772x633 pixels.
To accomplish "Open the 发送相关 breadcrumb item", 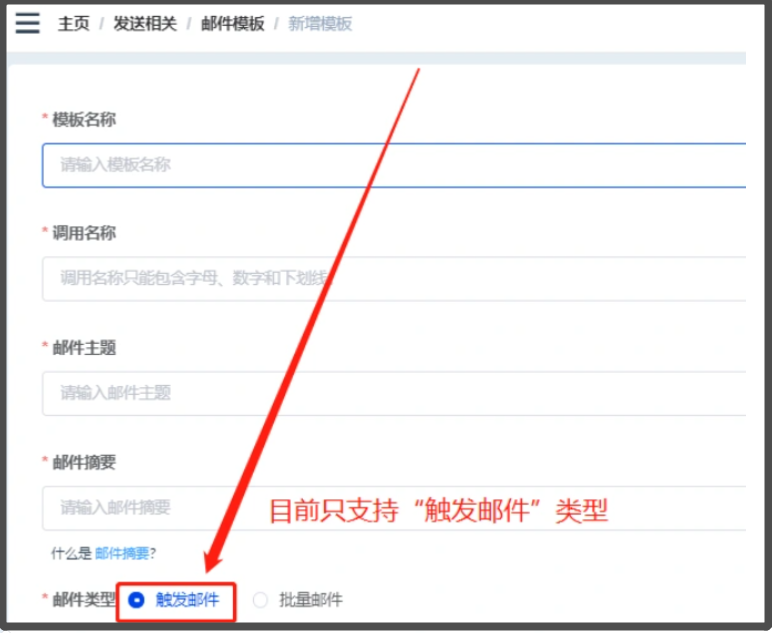I will click(145, 23).
